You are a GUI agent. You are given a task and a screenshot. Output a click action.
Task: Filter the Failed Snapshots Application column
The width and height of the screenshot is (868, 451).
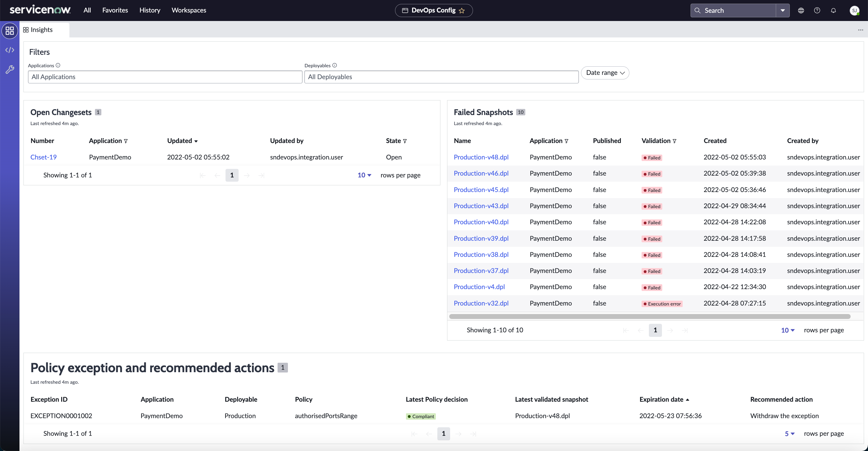coord(566,141)
